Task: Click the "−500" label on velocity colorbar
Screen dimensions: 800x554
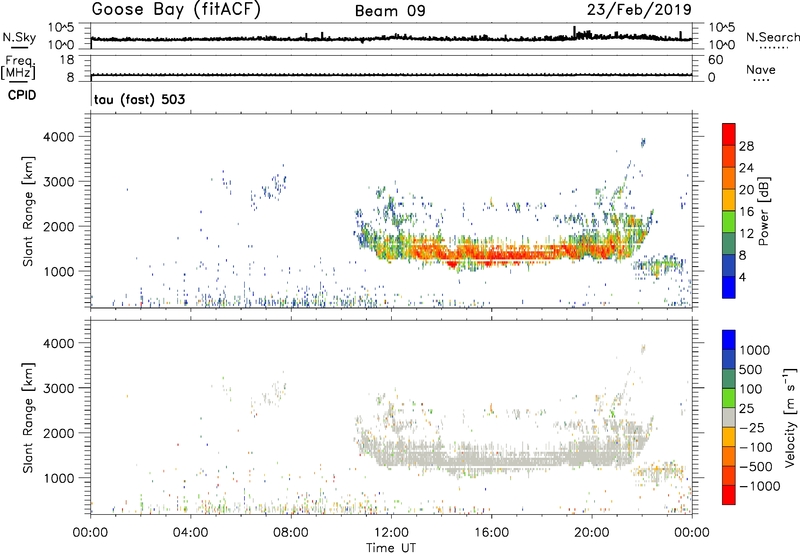Action: [756, 466]
